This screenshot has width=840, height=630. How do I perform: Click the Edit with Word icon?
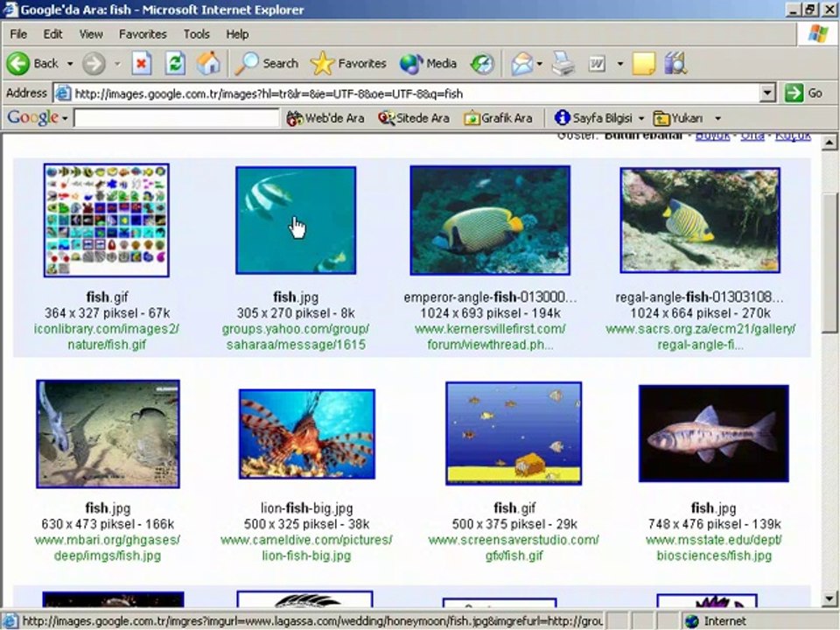[x=597, y=64]
